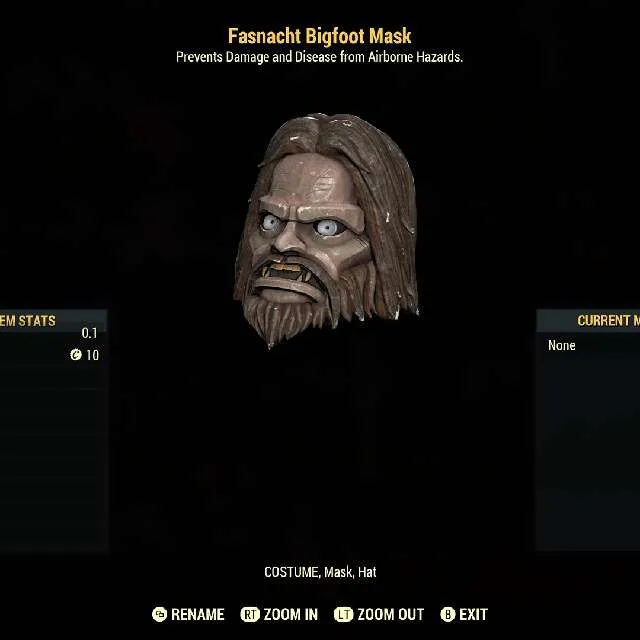Click the B button exit icon
This screenshot has height=640, width=640.
[447, 614]
